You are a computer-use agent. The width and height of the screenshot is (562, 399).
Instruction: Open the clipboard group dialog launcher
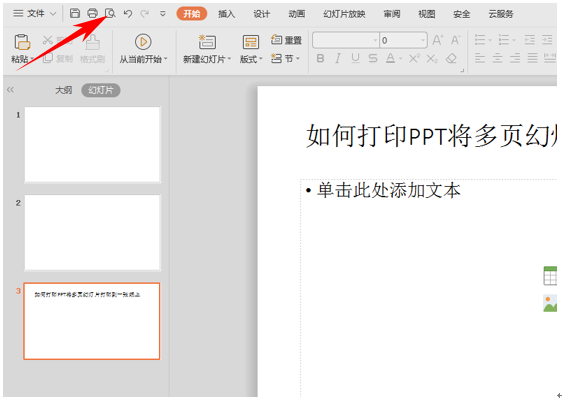tap(106, 71)
